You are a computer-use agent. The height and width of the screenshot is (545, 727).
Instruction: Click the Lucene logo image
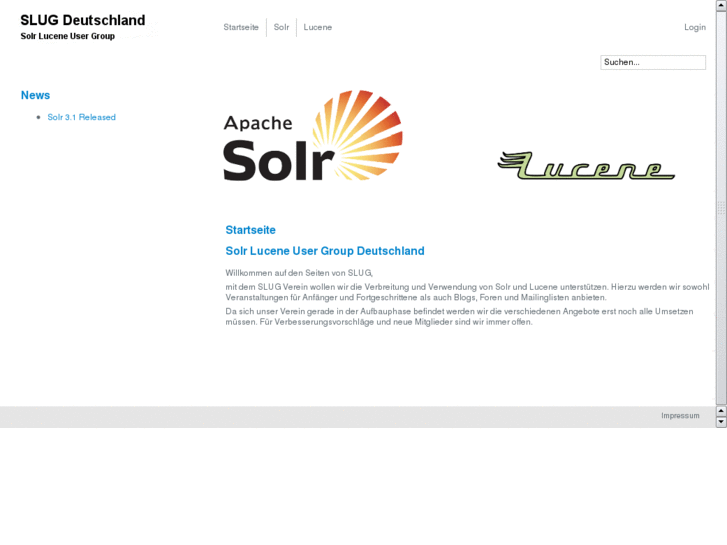tap(586, 166)
